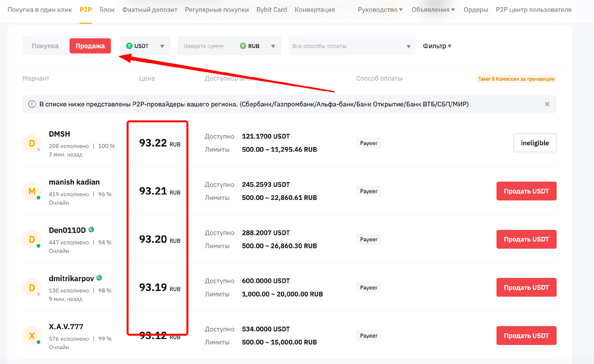Viewport: 594px width, 364px height.
Task: Click verified badge next to dmitrikarpov
Action: click(x=99, y=278)
